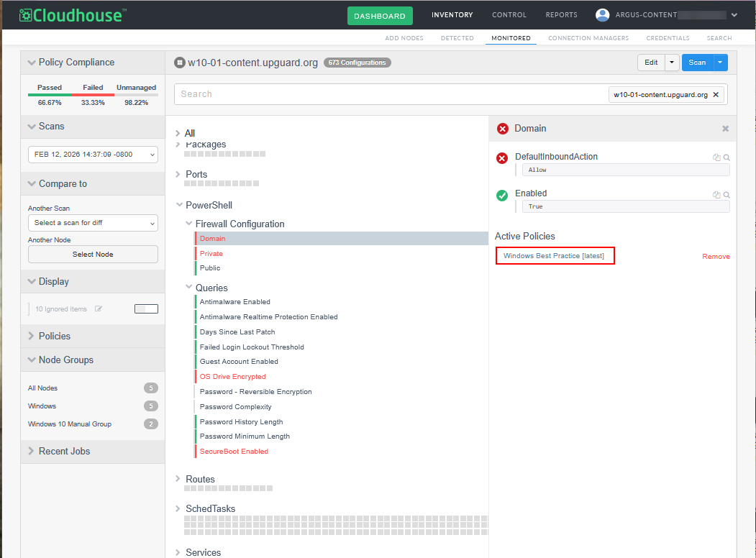Collapse the Compare to section
Screen dimensions: 756x558
pyautogui.click(x=32, y=183)
